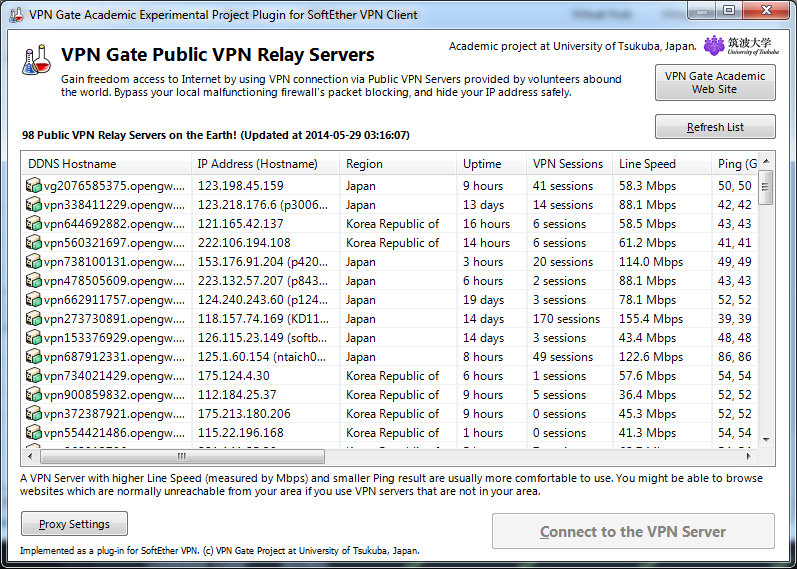Click server icon for vpn738100131.opengw
Screen dimensions: 797x569
[x=34, y=262]
